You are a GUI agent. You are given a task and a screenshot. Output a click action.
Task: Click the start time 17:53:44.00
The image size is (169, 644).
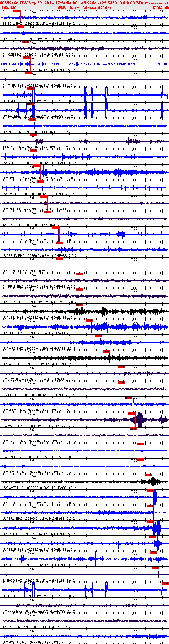click(x=8, y=8)
